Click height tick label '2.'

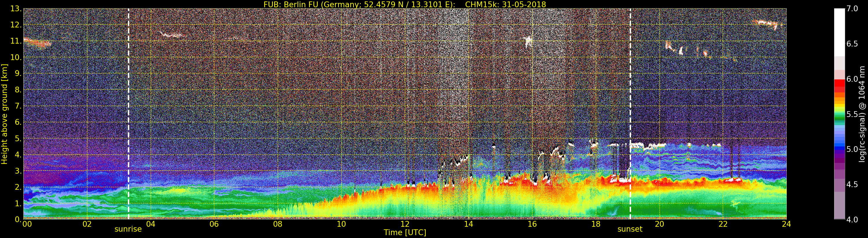coord(18,187)
